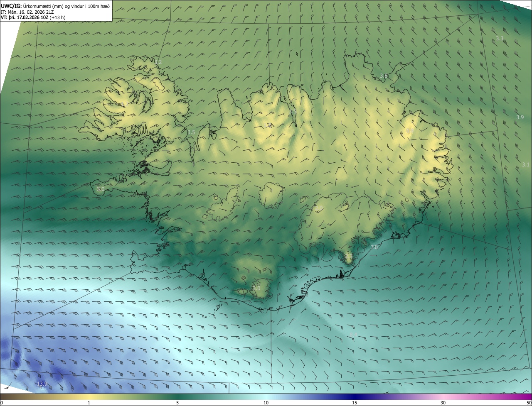
Task: Click the 15 tick label on the color scale
Action: [x=355, y=403]
